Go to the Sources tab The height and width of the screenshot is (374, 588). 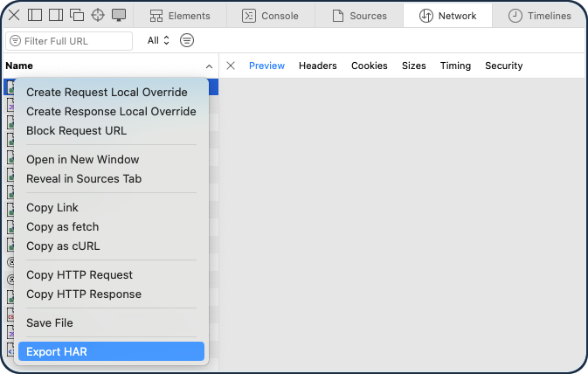(x=358, y=16)
